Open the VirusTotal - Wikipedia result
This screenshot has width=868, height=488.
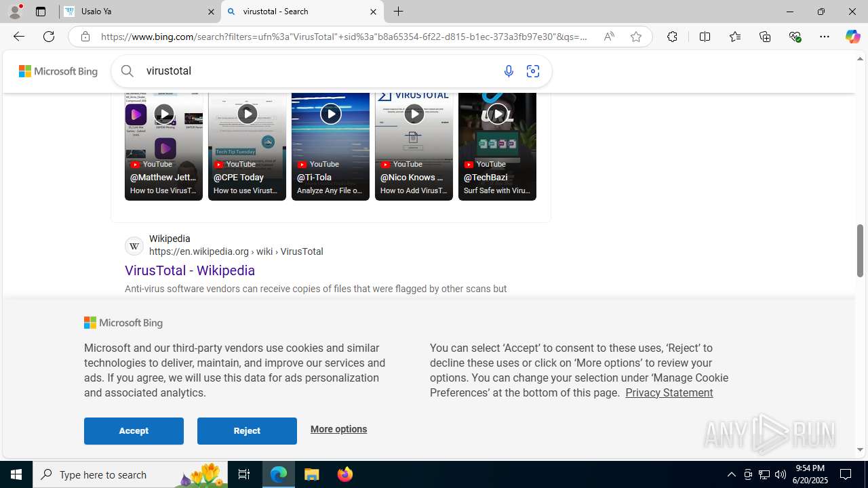tap(190, 270)
